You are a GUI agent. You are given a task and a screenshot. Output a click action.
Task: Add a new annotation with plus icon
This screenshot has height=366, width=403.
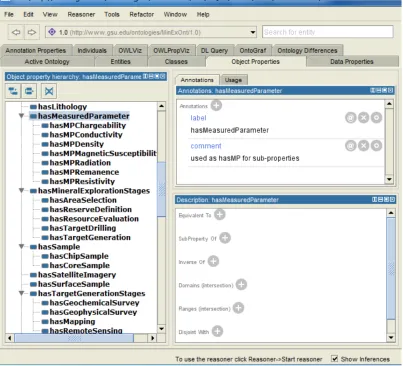[217, 106]
